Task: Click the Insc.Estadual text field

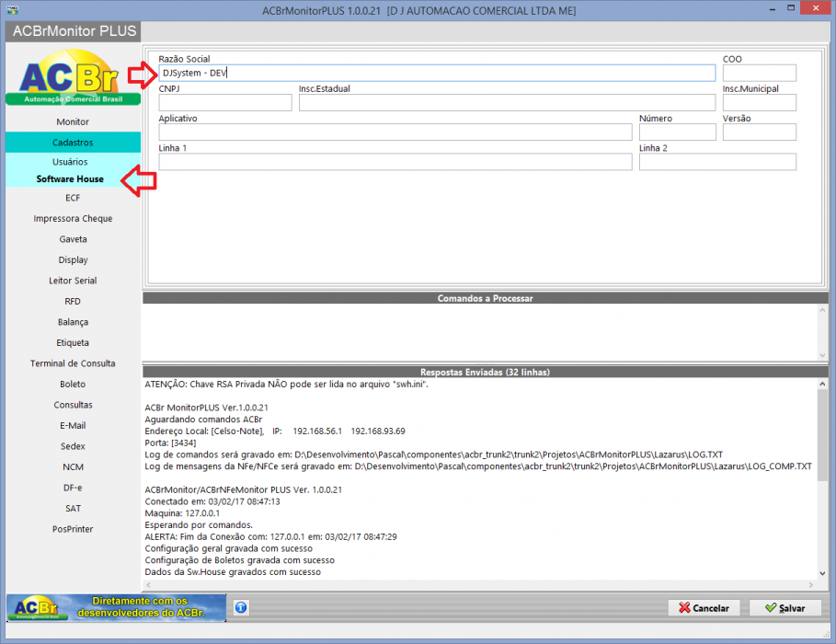Action: coord(507,102)
